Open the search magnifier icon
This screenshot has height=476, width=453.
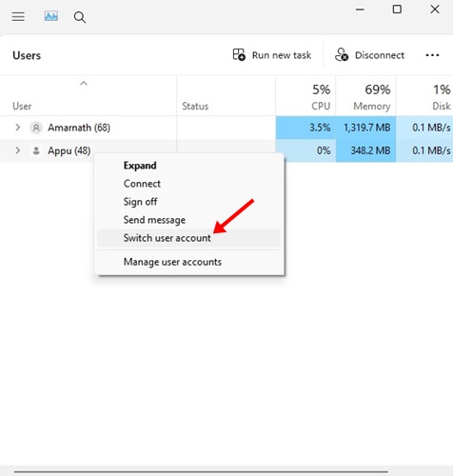[80, 17]
